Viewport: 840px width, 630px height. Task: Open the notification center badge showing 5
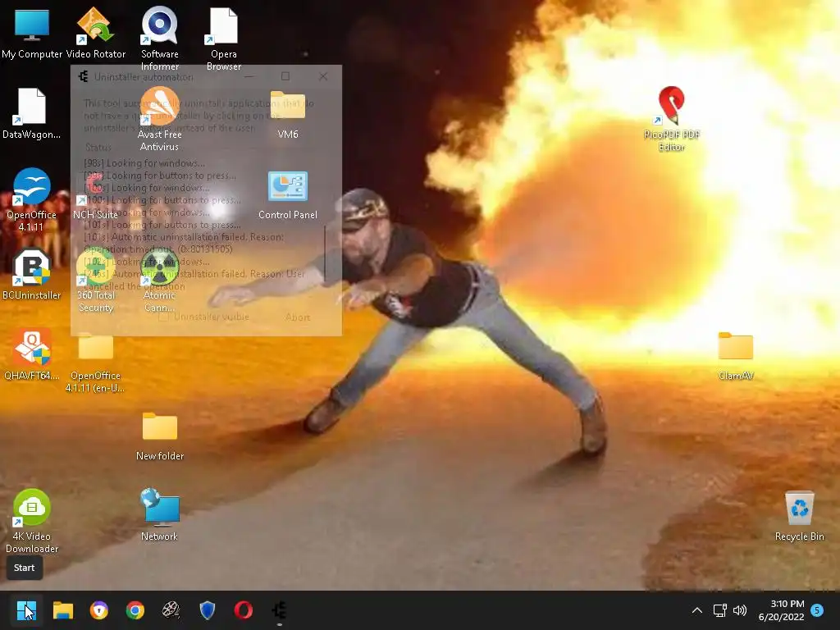(x=817, y=610)
